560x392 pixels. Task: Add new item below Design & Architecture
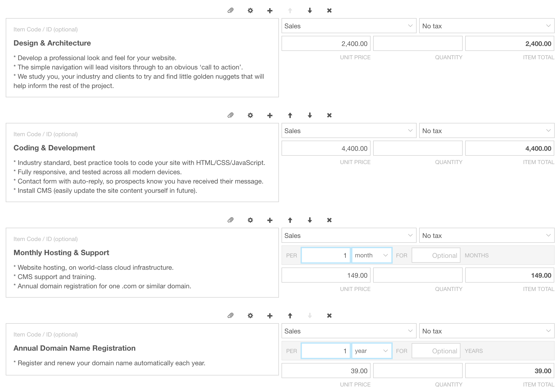(x=270, y=10)
